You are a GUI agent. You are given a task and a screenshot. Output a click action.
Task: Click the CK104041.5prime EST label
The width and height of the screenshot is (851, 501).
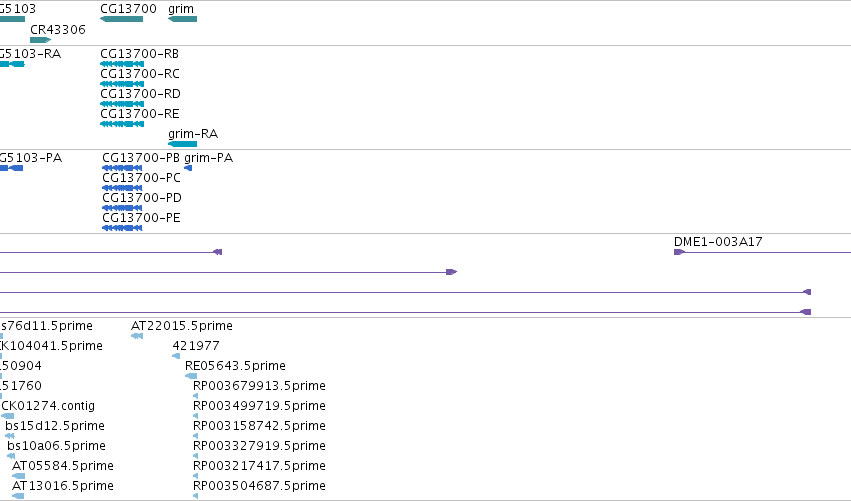[x=51, y=346]
